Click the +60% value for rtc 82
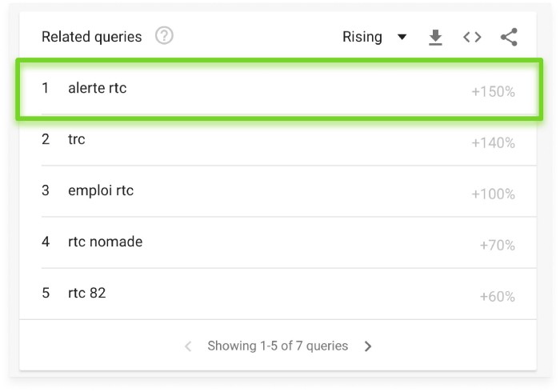560x392 pixels. tap(497, 297)
